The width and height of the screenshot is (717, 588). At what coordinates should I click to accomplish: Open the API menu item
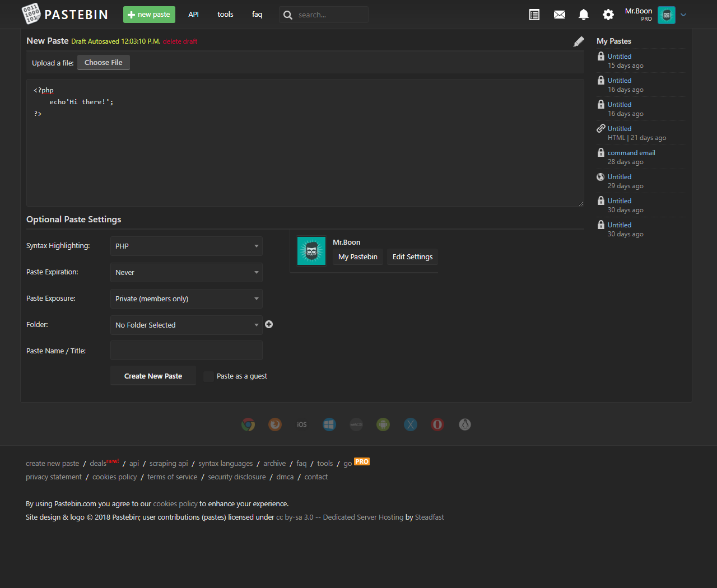(x=193, y=15)
